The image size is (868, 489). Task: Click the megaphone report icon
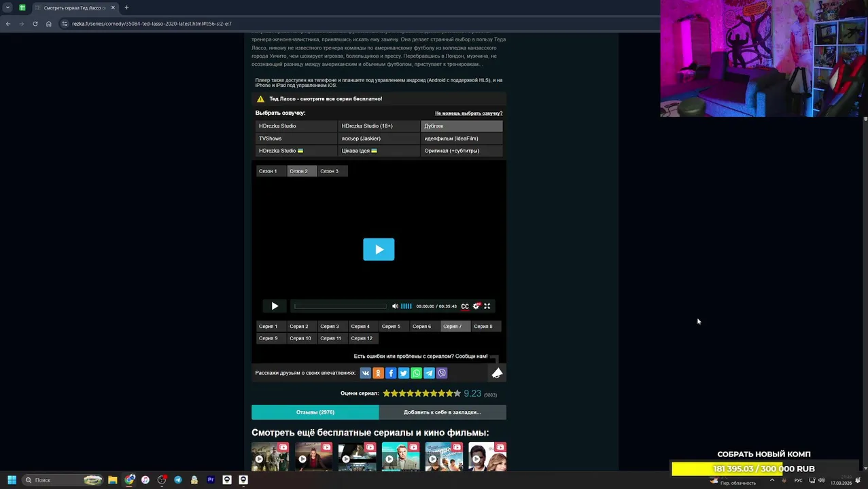click(x=497, y=373)
